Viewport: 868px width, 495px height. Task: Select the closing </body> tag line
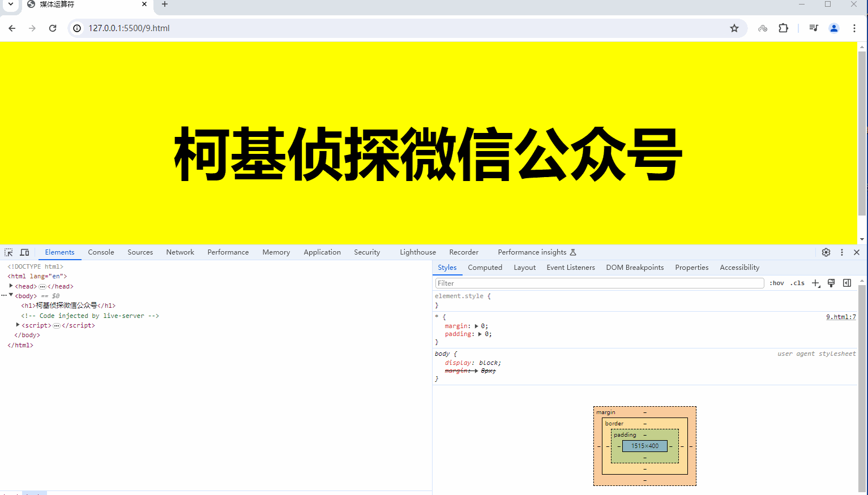click(27, 335)
